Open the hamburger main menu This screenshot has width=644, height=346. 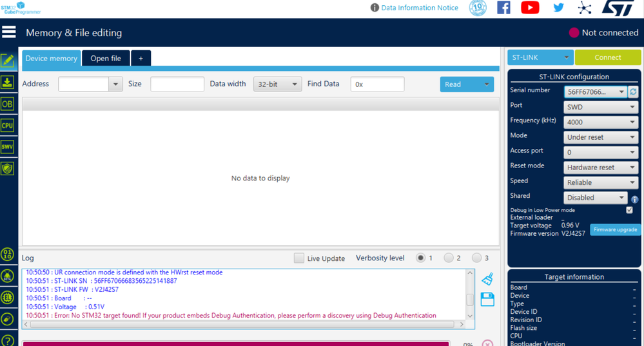tap(8, 32)
